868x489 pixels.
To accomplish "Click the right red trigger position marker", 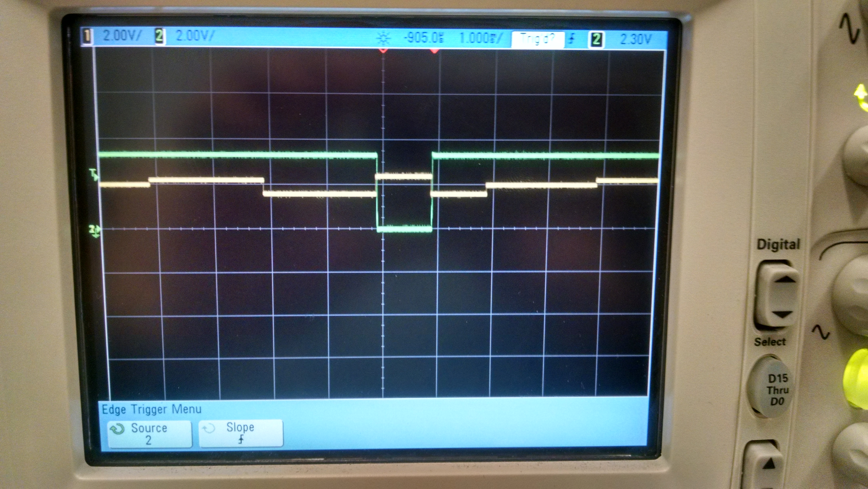I will pos(434,51).
